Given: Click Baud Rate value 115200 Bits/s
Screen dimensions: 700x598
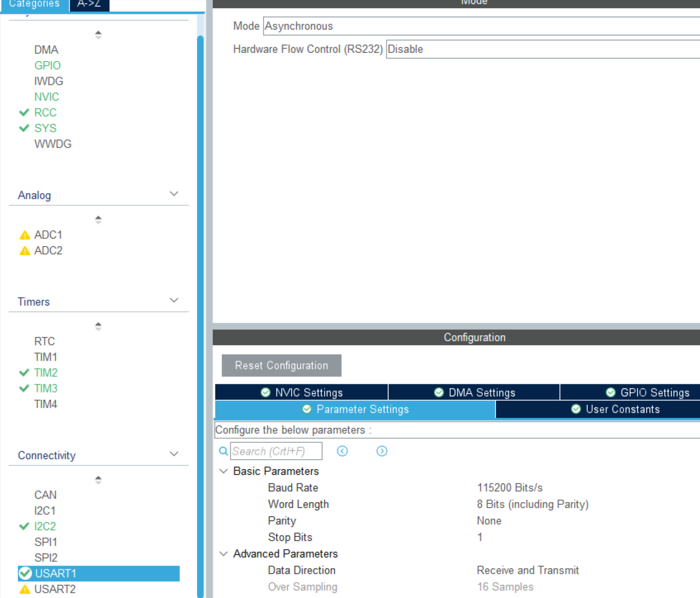Looking at the screenshot, I should pyautogui.click(x=510, y=488).
